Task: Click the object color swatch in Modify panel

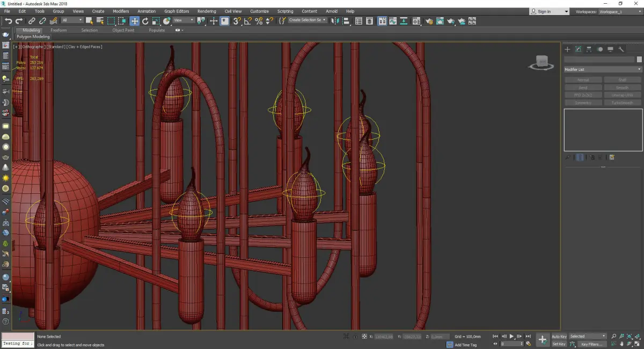Action: pyautogui.click(x=639, y=60)
